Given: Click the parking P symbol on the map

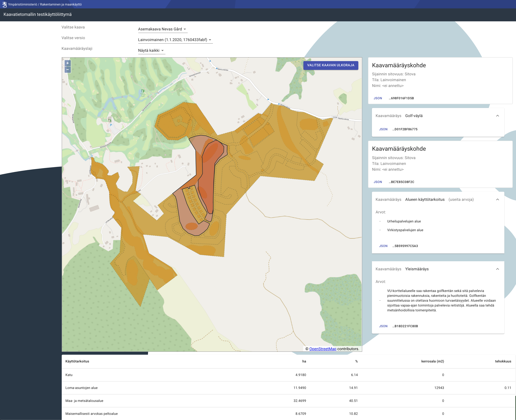Looking at the screenshot, I should point(111,125).
